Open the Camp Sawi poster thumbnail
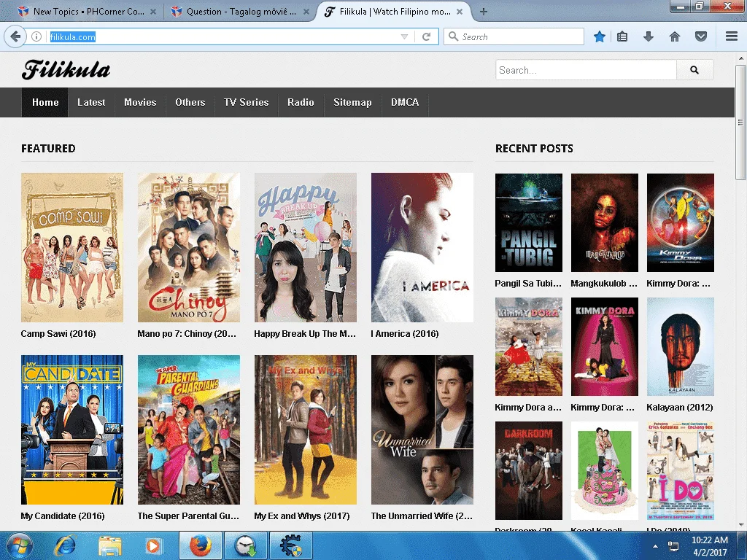 [72, 248]
